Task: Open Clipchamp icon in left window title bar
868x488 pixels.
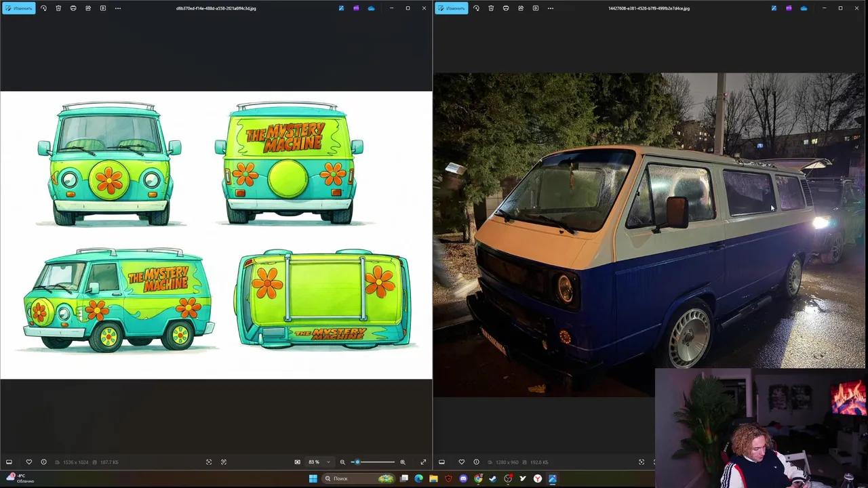Action: coord(356,8)
